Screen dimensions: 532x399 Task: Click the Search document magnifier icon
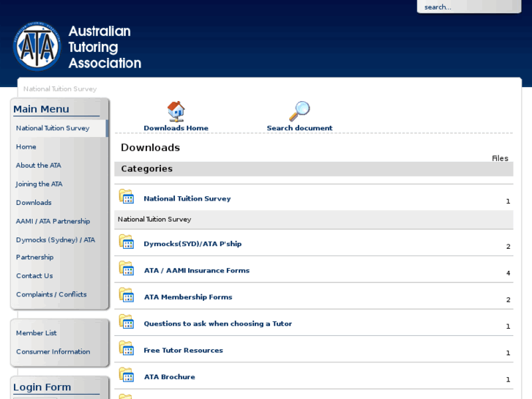(x=299, y=111)
